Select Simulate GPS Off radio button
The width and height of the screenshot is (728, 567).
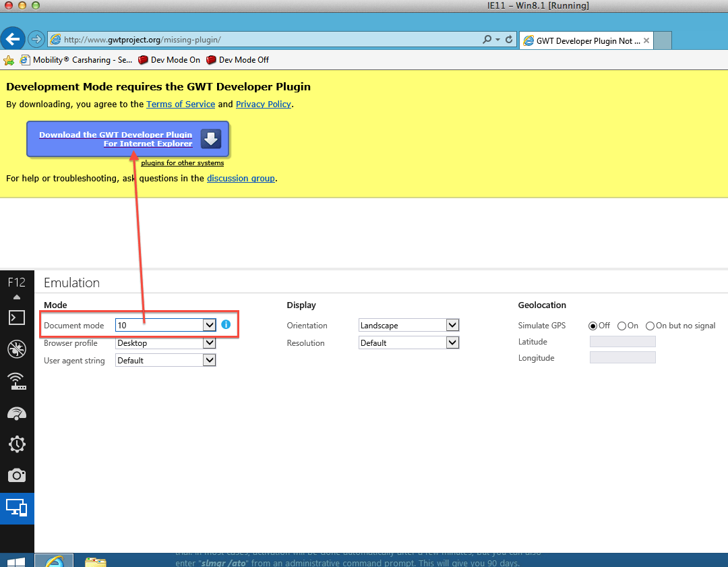pyautogui.click(x=593, y=326)
